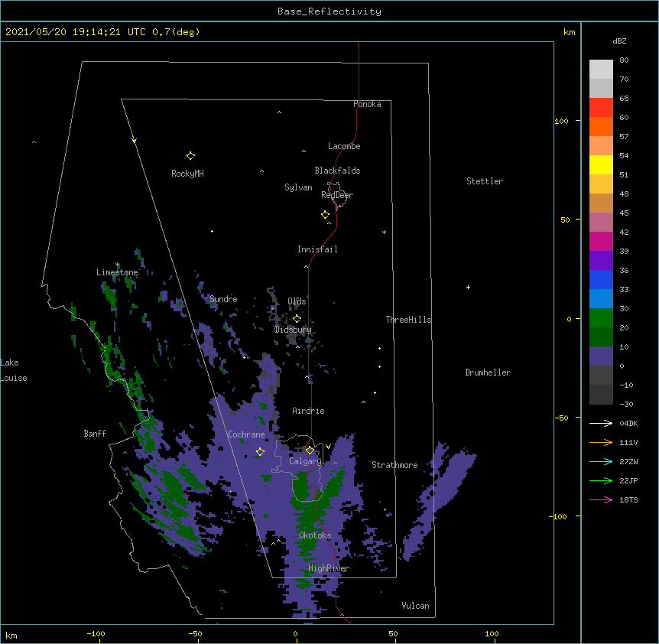The image size is (659, 644).
Task: Click the Olds label
Action: (x=297, y=301)
